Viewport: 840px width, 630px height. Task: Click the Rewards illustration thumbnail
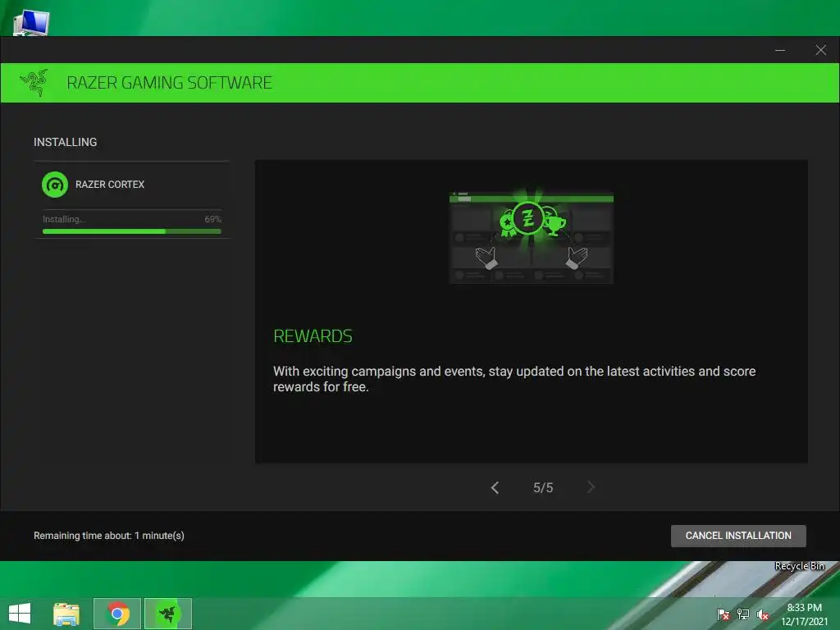click(532, 237)
